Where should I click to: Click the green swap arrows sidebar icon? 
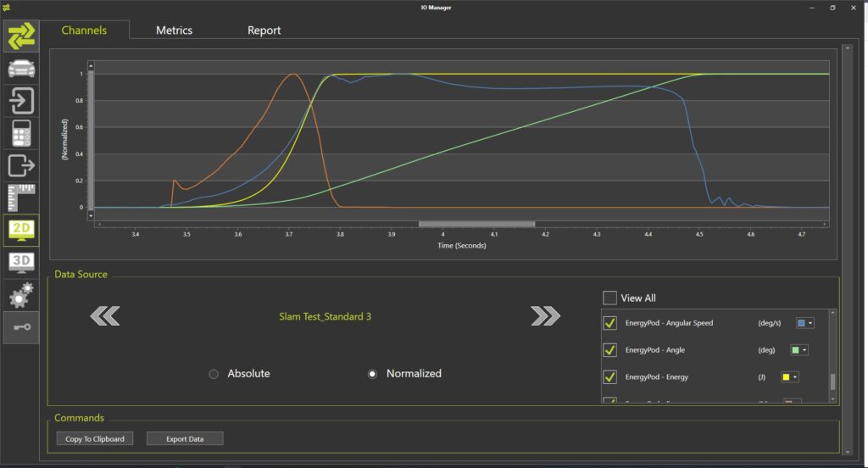click(x=21, y=35)
